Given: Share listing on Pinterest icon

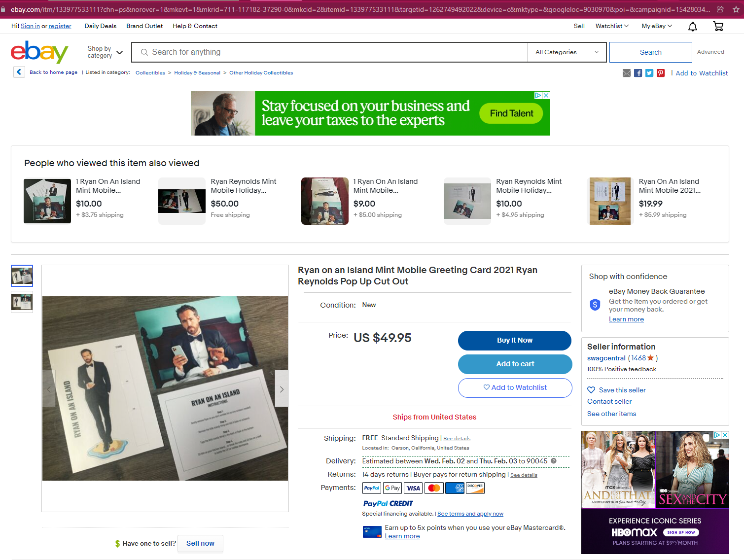Looking at the screenshot, I should (661, 73).
